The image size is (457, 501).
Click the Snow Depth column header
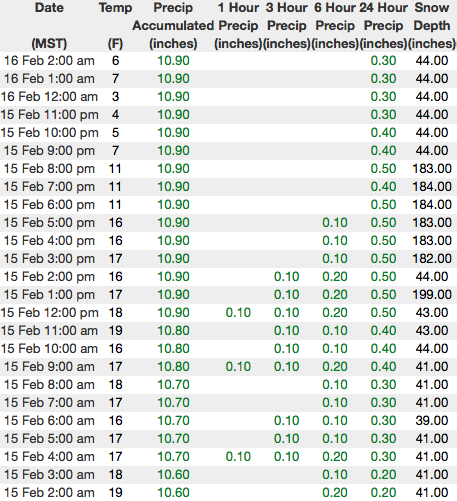pos(432,26)
